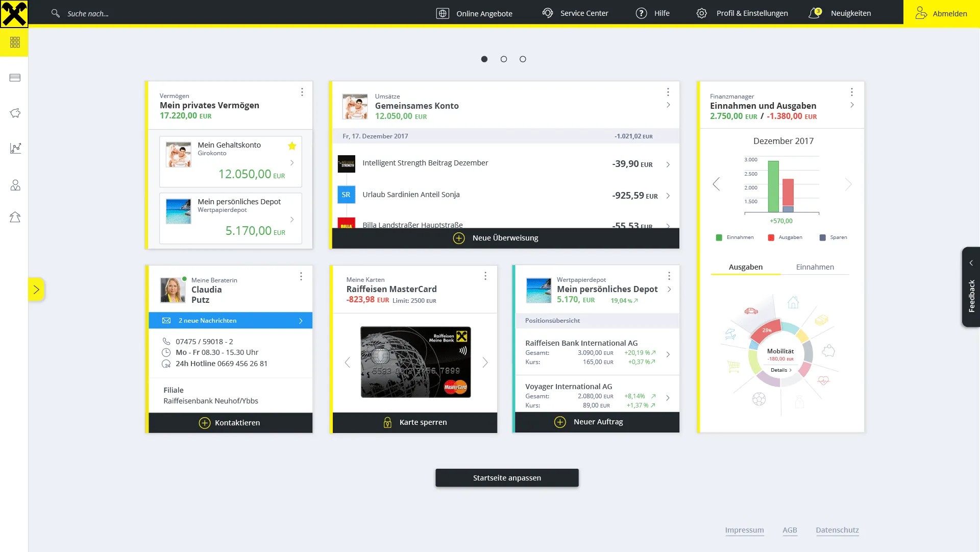The height and width of the screenshot is (552, 980).
Task: Click the piggy bank savings sidebar icon
Action: click(x=15, y=113)
